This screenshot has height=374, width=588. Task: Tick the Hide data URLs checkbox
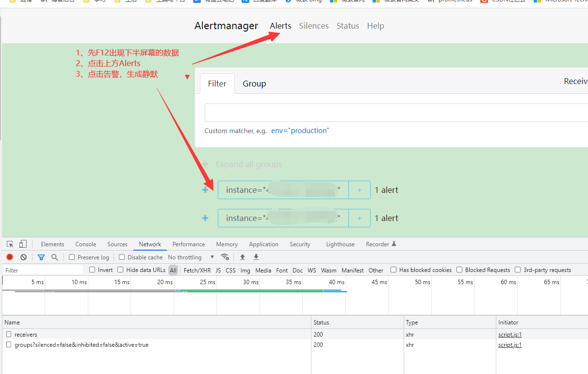pos(120,270)
